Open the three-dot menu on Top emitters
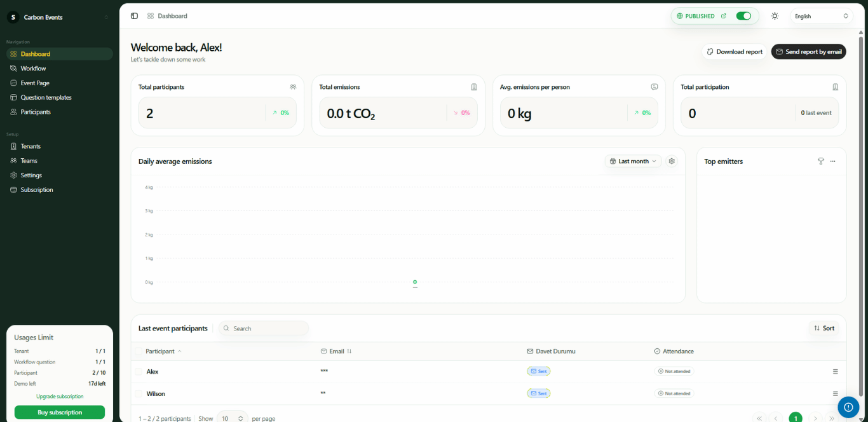Screen dimensions: 868x422 click(x=833, y=161)
